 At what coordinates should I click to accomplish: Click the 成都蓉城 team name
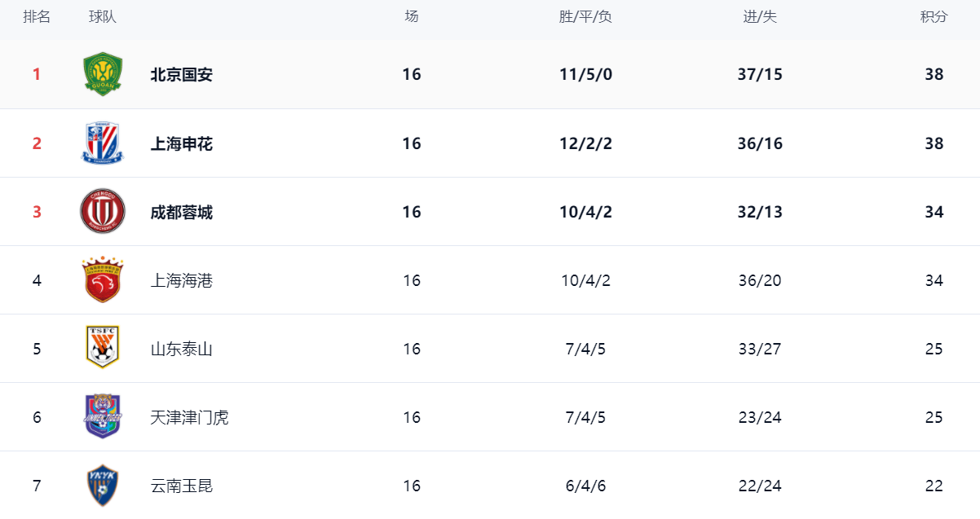pyautogui.click(x=182, y=212)
